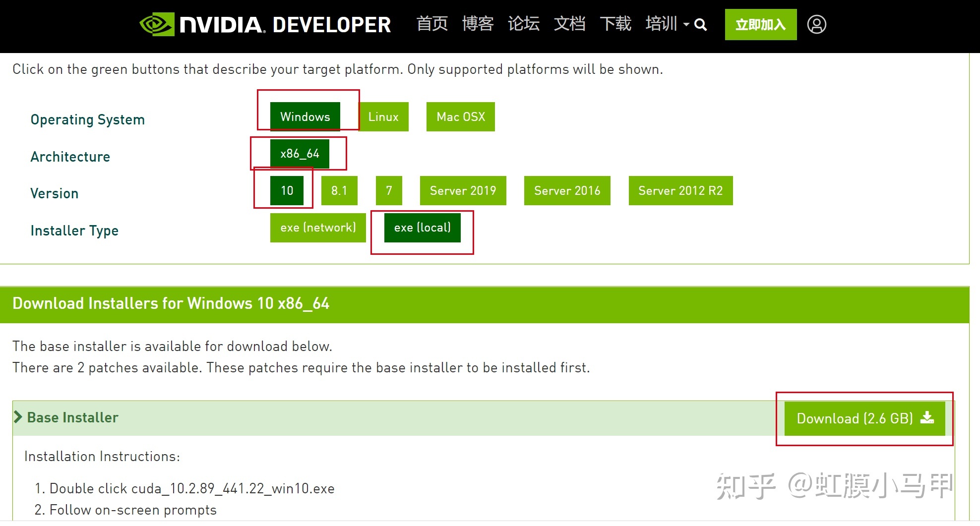Select the Server 2019 version
Viewport: 980px width, 526px height.
click(x=463, y=190)
